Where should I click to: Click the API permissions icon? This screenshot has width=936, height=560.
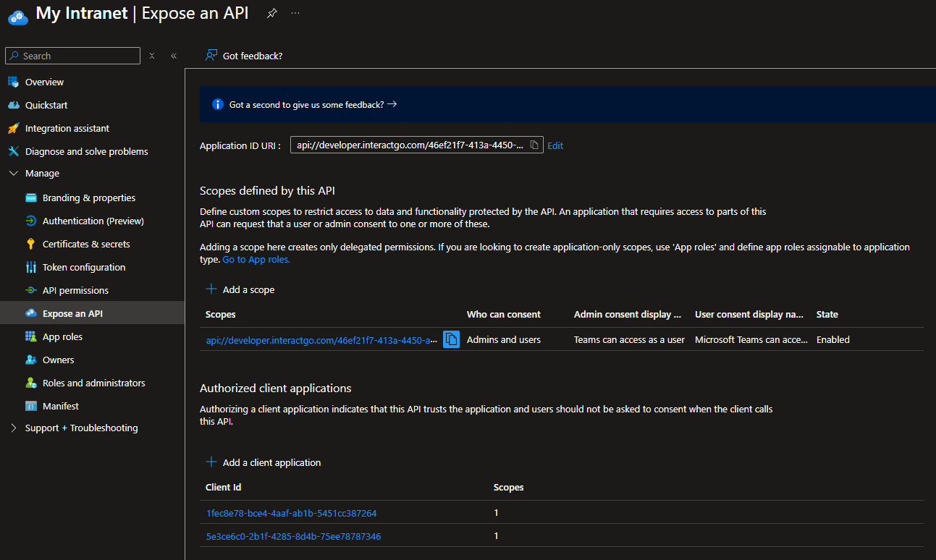30,290
